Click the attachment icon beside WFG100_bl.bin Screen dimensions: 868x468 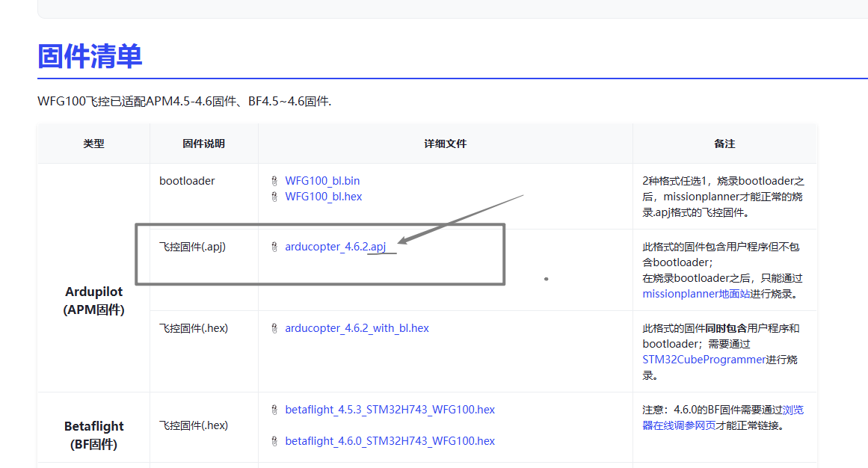[274, 181]
